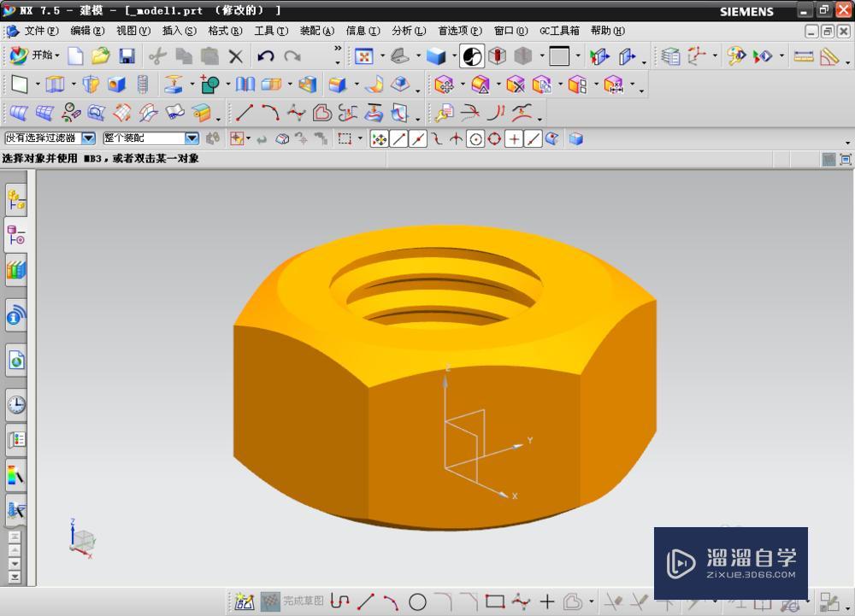Toggle Existing Point plus-sign snap
855x616 pixels.
pos(514,139)
